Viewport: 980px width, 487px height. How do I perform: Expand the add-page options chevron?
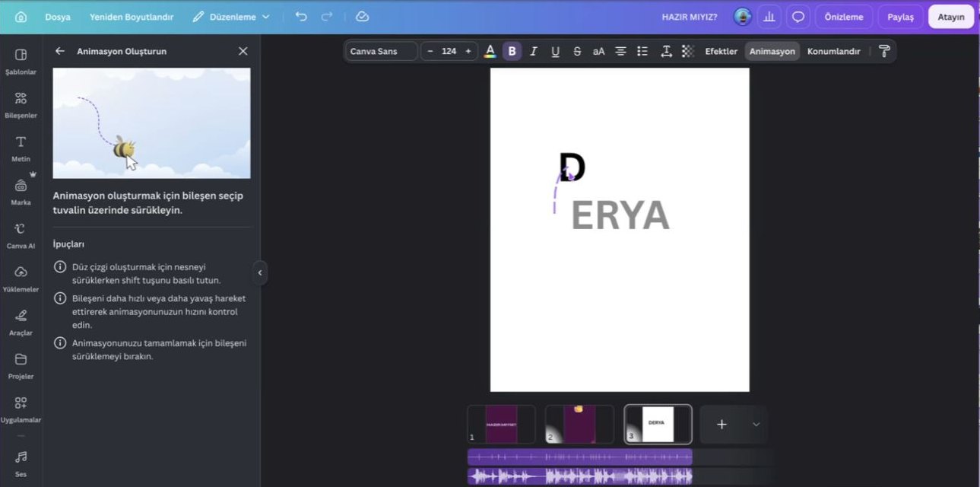pyautogui.click(x=756, y=425)
